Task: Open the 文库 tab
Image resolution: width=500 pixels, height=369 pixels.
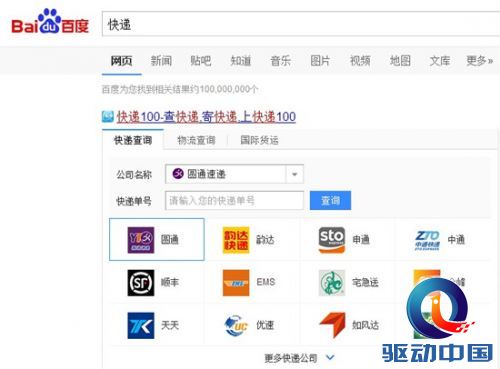Action: pyautogui.click(x=440, y=61)
